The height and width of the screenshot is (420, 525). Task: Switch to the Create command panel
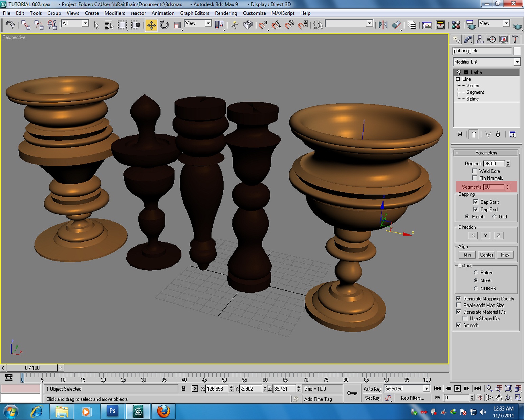tap(456, 39)
